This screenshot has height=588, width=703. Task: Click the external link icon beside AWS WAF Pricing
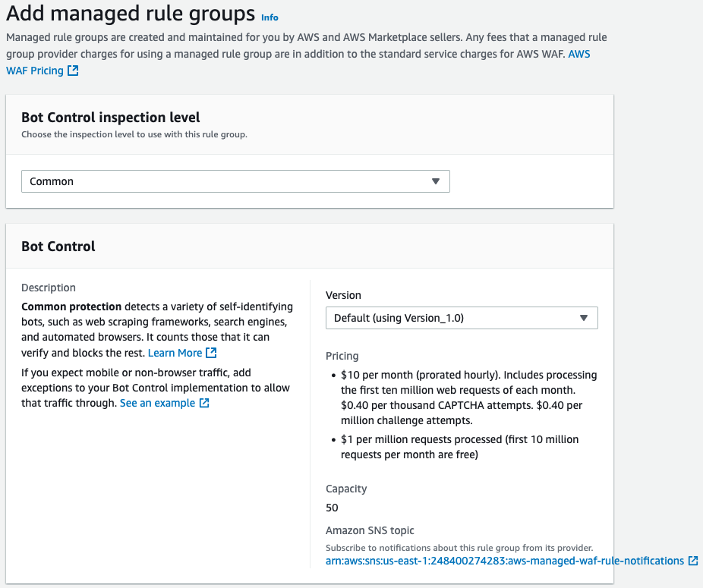click(x=73, y=71)
